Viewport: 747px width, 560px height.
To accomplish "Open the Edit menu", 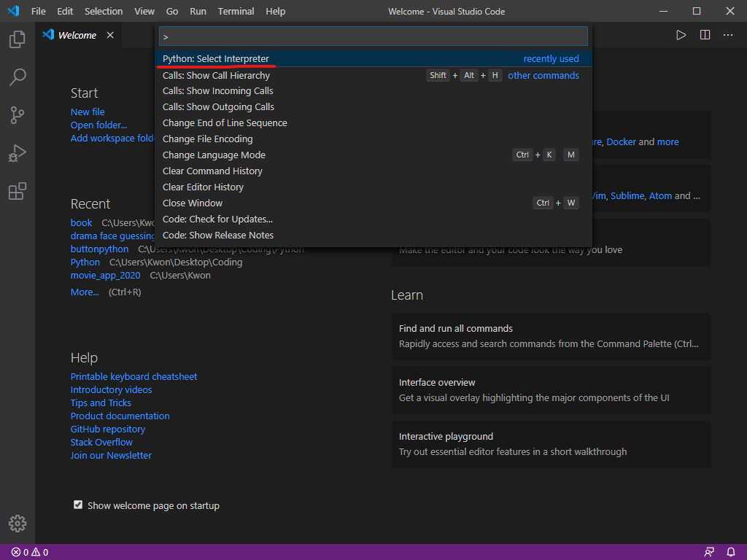I will (65, 11).
